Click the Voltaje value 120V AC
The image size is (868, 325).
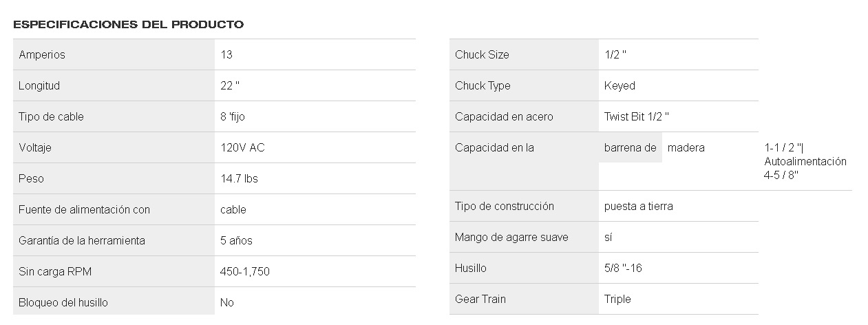point(242,147)
